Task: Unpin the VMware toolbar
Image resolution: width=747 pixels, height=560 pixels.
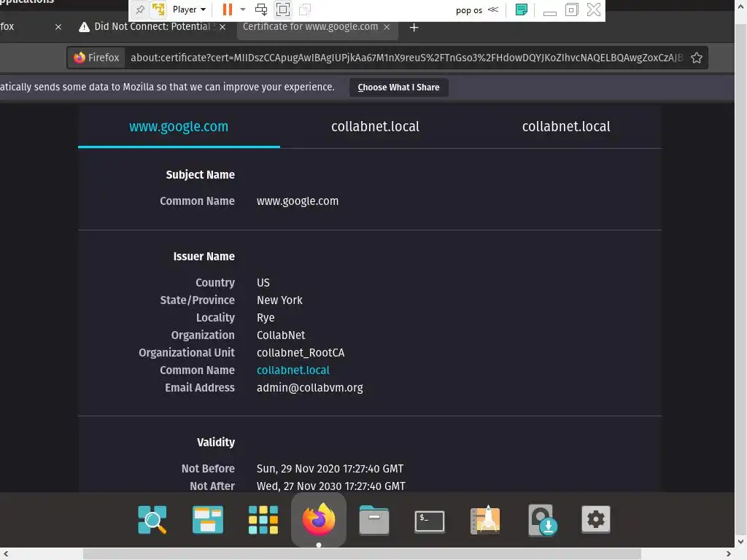Action: tap(140, 9)
